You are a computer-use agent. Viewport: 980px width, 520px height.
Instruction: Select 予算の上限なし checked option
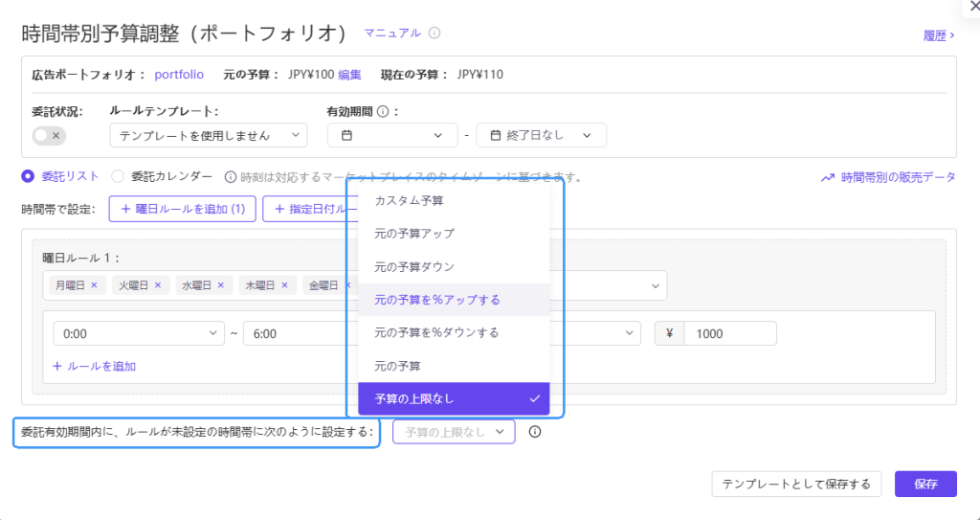click(454, 398)
